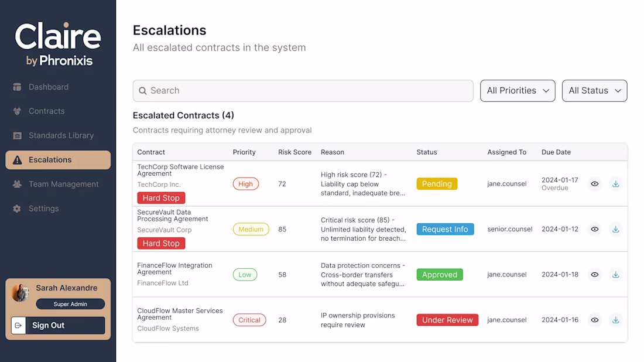Click the Team Management people icon
The height and width of the screenshot is (362, 644).
[17, 184]
